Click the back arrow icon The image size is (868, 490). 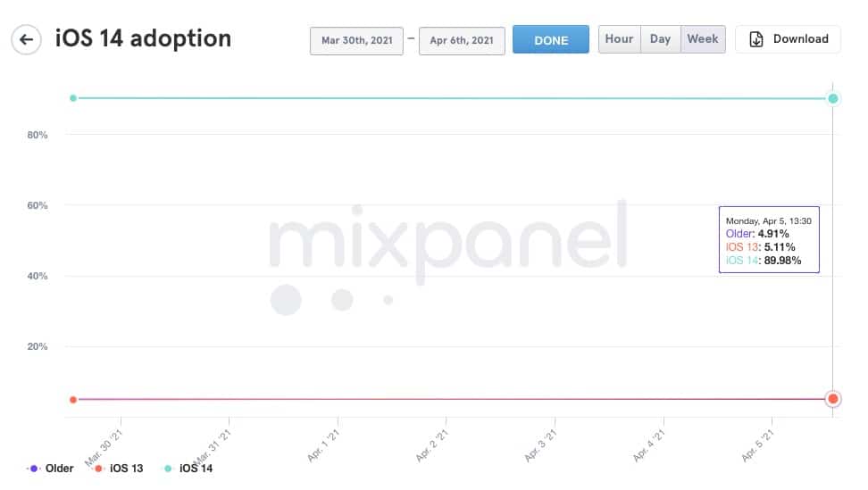pyautogui.click(x=27, y=39)
